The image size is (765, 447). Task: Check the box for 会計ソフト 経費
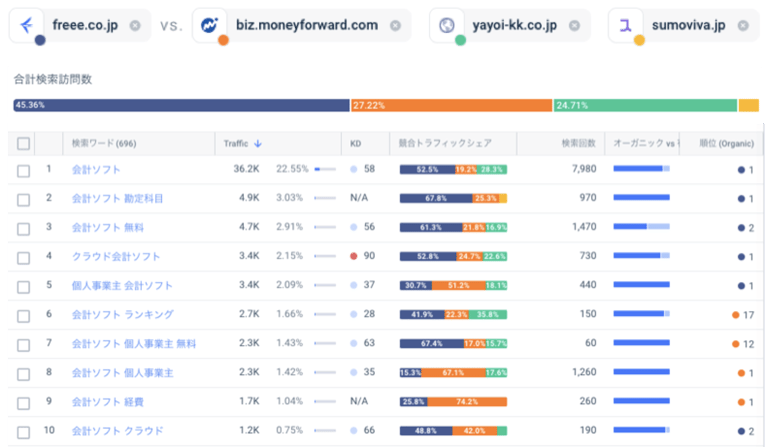coord(23,403)
